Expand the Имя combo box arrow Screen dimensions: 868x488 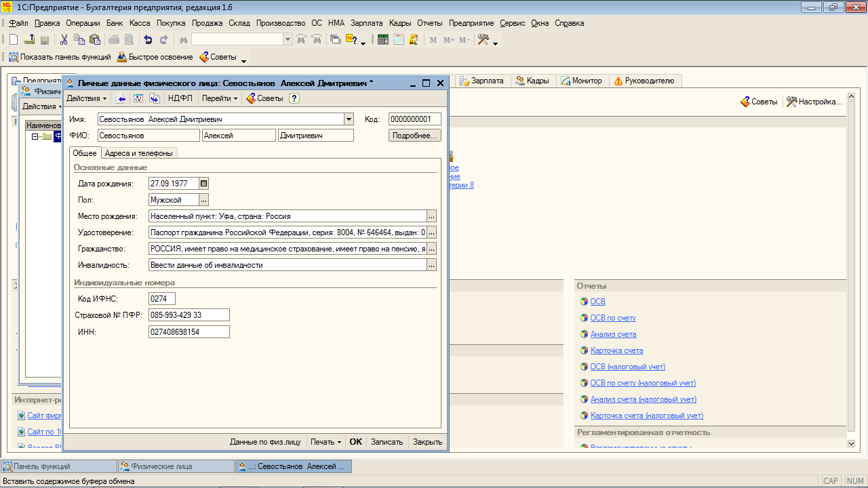coord(349,119)
